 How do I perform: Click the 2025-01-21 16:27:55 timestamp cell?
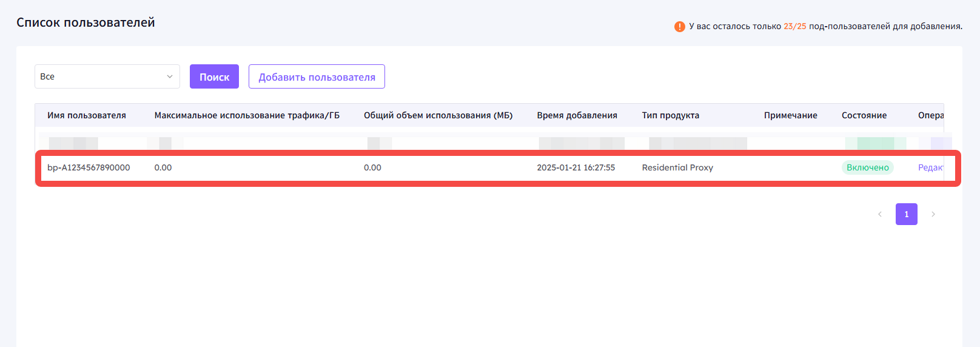tap(576, 167)
